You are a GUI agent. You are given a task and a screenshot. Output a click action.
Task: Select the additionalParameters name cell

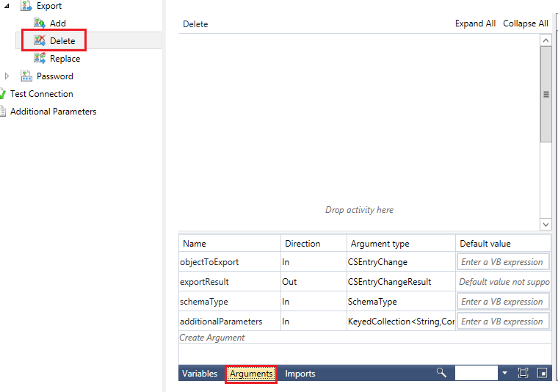(x=230, y=322)
